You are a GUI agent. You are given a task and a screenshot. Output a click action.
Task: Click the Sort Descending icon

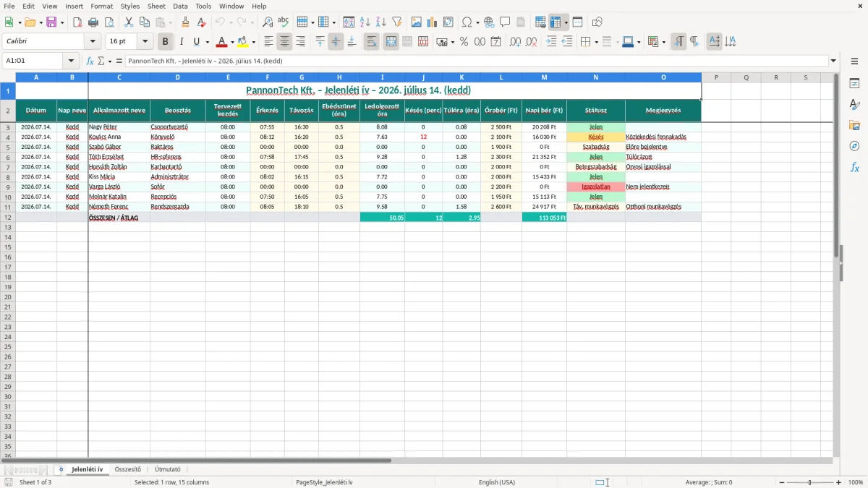pos(381,22)
